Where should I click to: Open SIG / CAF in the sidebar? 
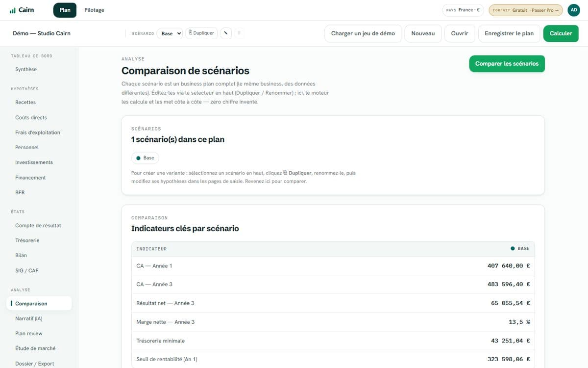point(39,271)
